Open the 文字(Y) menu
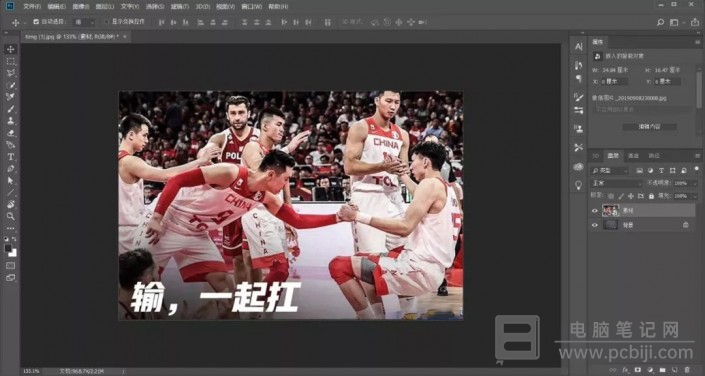705x376 pixels. click(129, 7)
